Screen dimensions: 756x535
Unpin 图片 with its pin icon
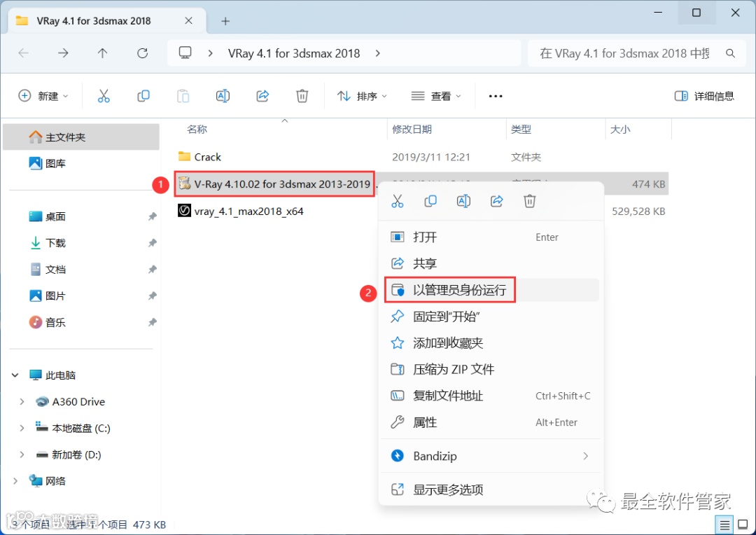[x=153, y=296]
